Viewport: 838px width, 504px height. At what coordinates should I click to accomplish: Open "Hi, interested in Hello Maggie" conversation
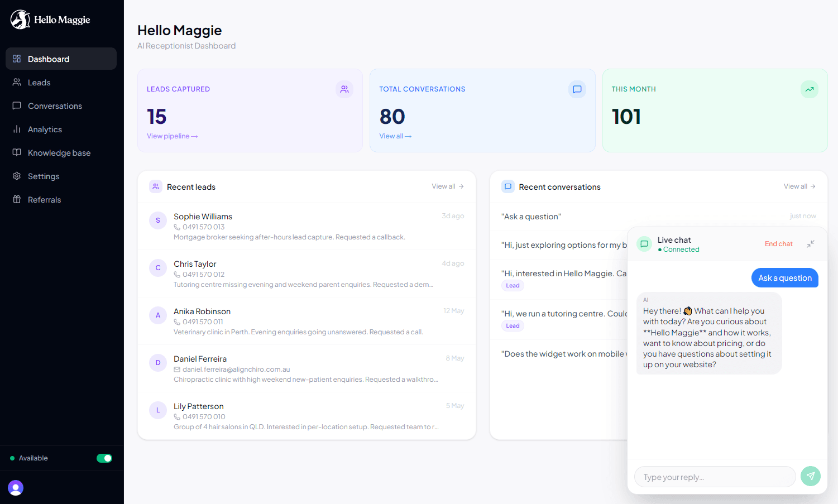[x=558, y=279]
